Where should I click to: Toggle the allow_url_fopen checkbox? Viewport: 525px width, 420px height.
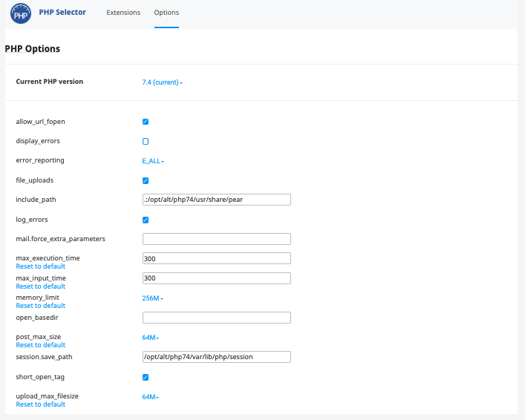(146, 122)
